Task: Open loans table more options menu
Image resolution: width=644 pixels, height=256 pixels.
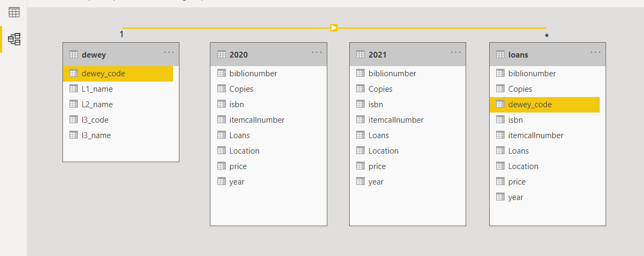Action: [x=595, y=53]
